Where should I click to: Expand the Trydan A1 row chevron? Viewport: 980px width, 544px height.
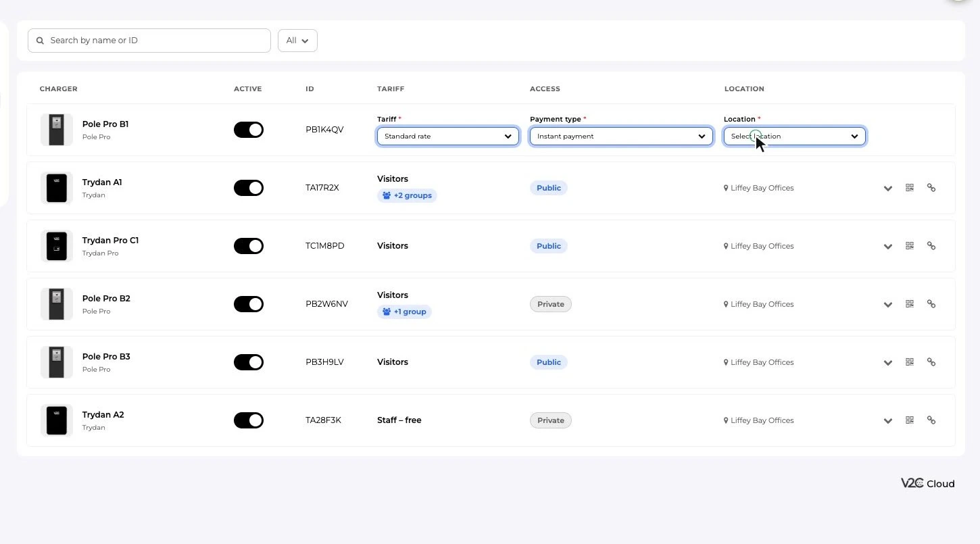(x=888, y=189)
